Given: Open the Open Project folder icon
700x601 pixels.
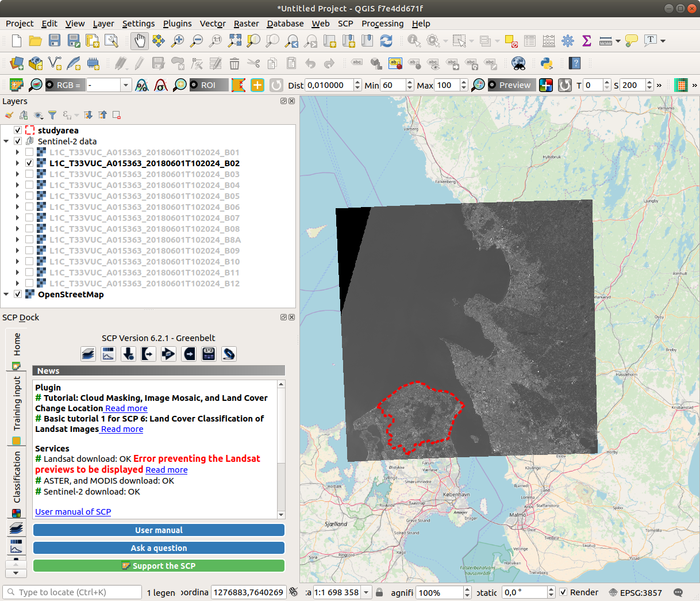Looking at the screenshot, I should [x=36, y=41].
